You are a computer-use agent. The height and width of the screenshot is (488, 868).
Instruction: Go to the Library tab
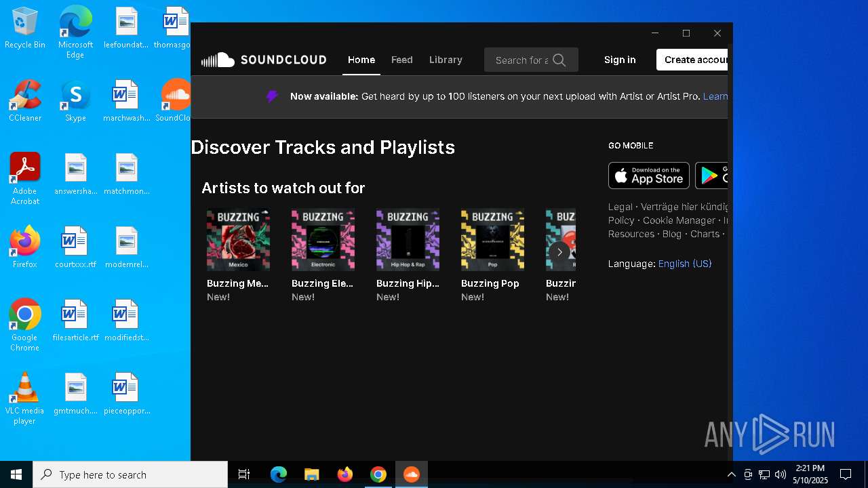446,60
